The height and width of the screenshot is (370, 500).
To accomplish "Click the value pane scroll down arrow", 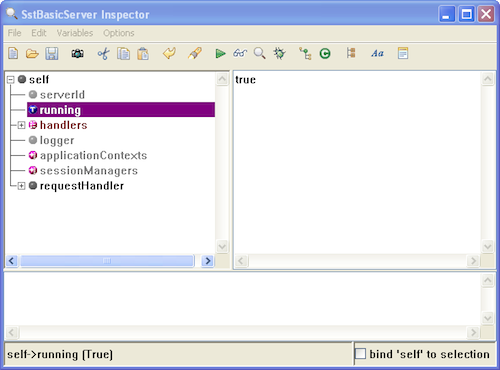I will [x=488, y=247].
